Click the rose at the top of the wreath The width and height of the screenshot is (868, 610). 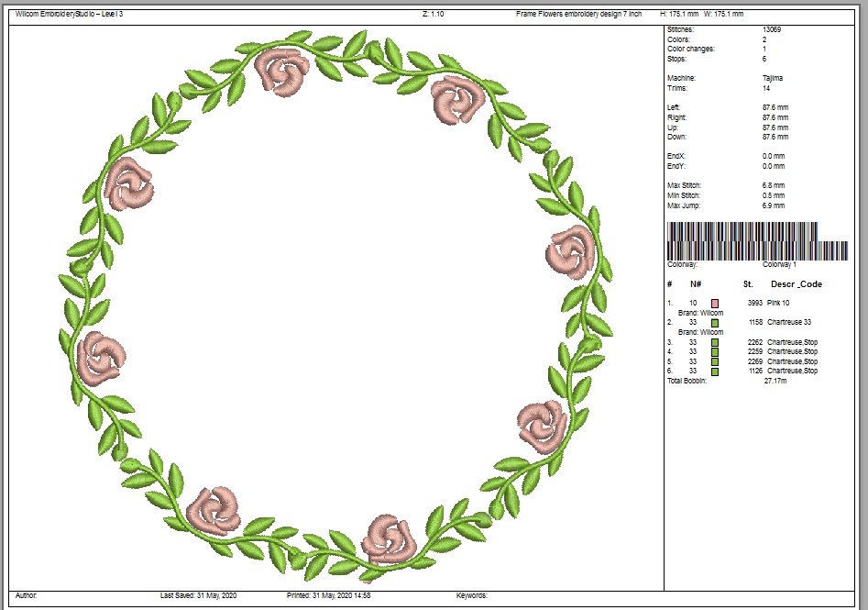point(282,72)
